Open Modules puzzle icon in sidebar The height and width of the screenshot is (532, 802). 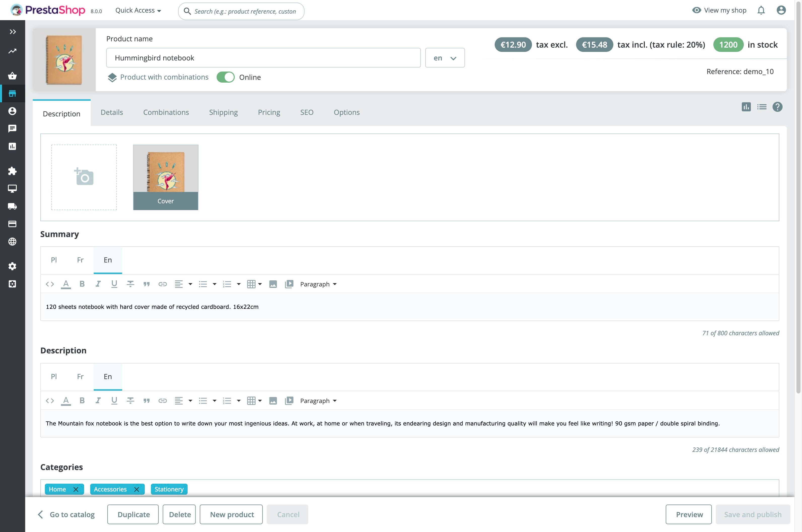tap(13, 171)
